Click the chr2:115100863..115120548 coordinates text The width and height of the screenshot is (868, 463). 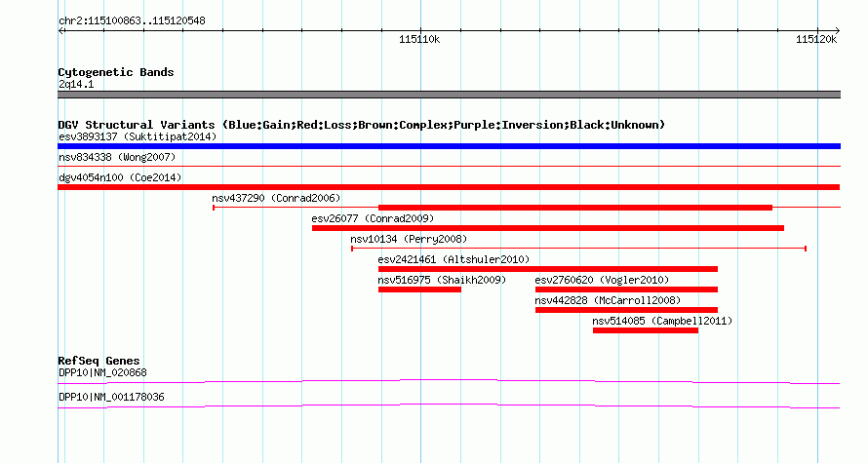[x=132, y=21]
